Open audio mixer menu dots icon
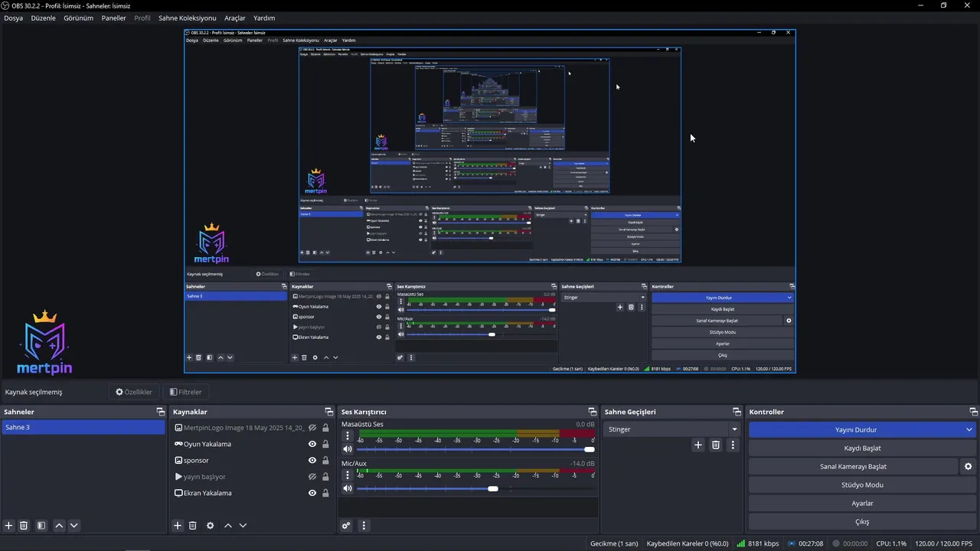The width and height of the screenshot is (980, 551). pyautogui.click(x=364, y=526)
